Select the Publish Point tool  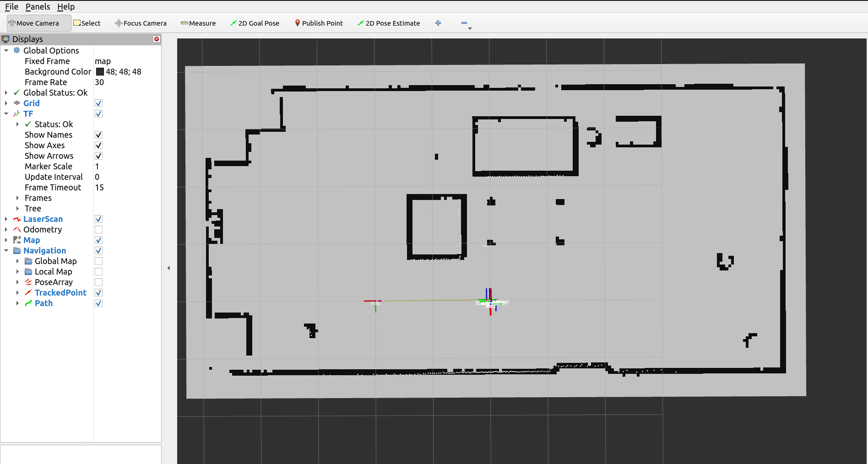pyautogui.click(x=318, y=23)
